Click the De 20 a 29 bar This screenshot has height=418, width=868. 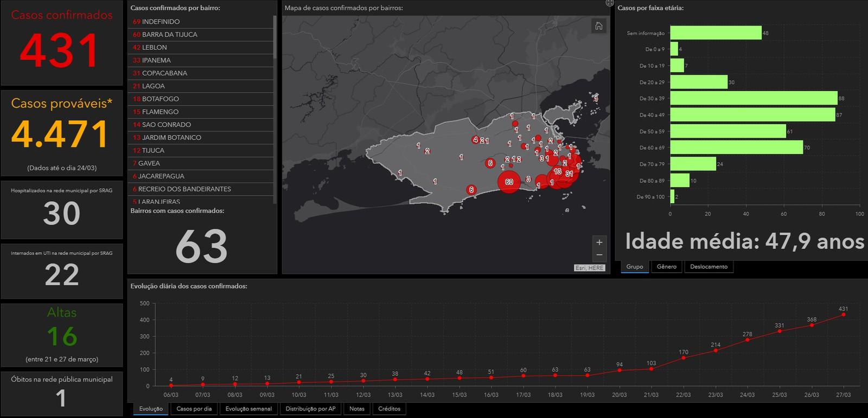tap(699, 82)
